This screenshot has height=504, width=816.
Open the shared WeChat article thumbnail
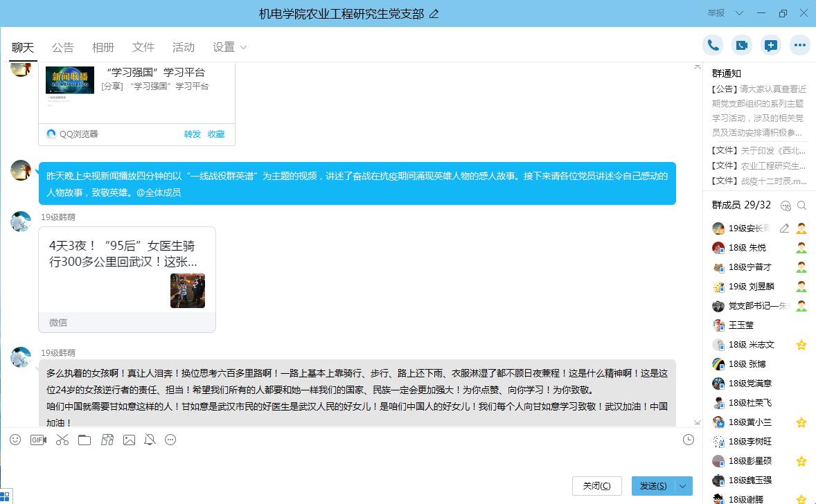click(188, 291)
